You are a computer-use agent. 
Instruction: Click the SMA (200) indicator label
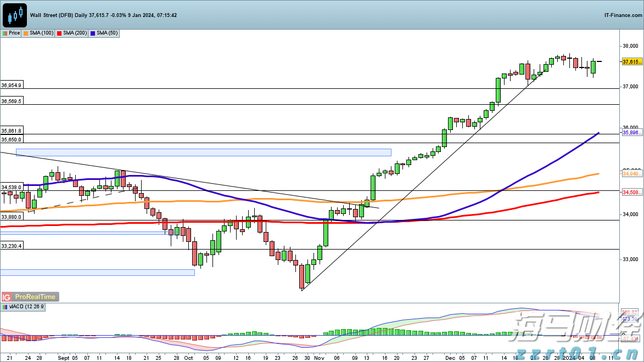click(75, 33)
